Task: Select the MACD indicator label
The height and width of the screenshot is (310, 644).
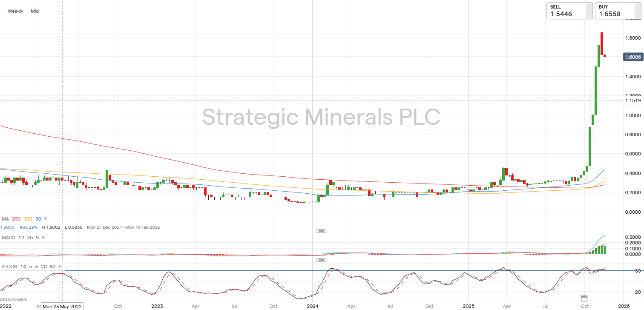Action: click(8, 238)
